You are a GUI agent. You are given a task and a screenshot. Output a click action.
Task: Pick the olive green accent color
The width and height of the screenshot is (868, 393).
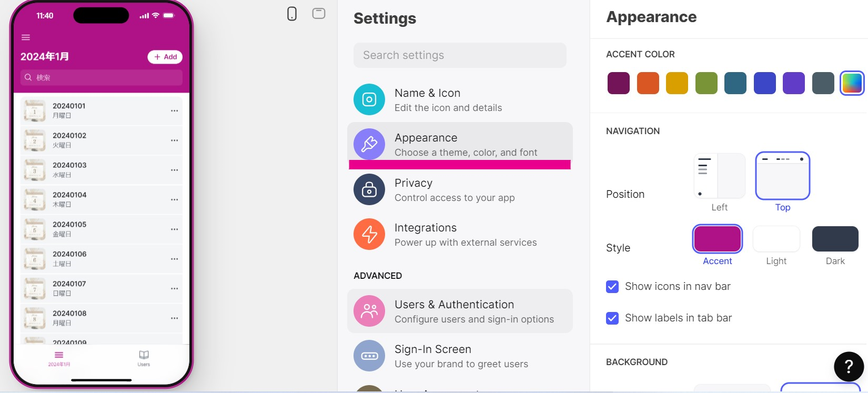click(x=706, y=83)
